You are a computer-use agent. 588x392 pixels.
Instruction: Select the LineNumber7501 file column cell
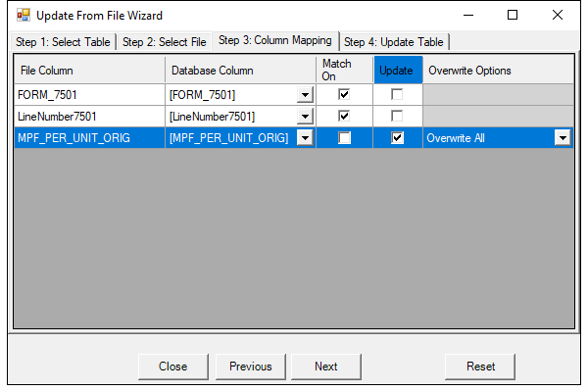click(x=89, y=117)
